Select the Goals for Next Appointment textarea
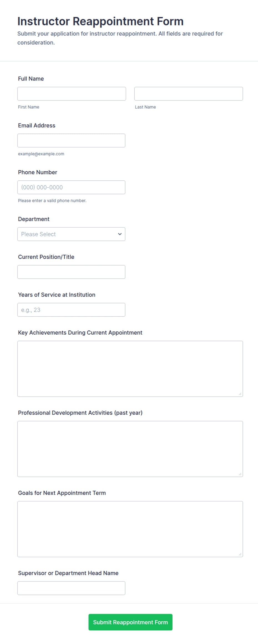The width and height of the screenshot is (258, 644). pos(130,529)
